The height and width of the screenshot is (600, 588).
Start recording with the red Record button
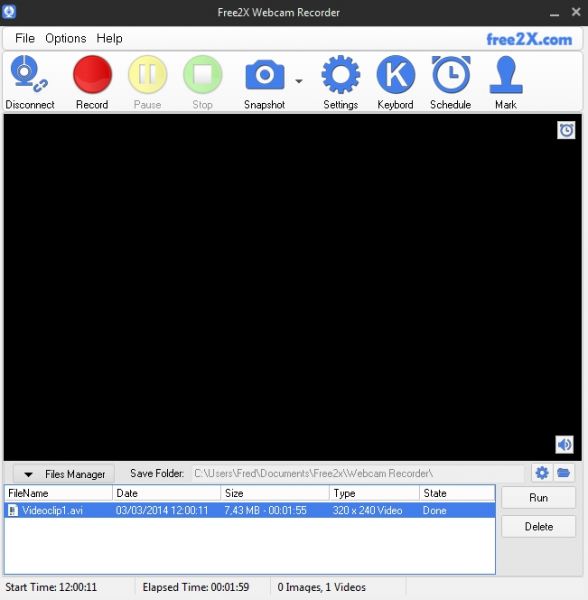click(x=92, y=75)
